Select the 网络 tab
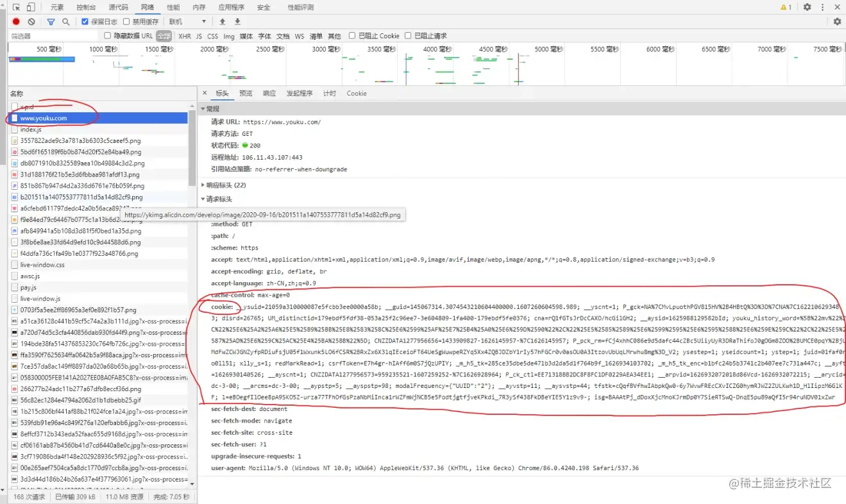This screenshot has height=504, width=846. [148, 8]
